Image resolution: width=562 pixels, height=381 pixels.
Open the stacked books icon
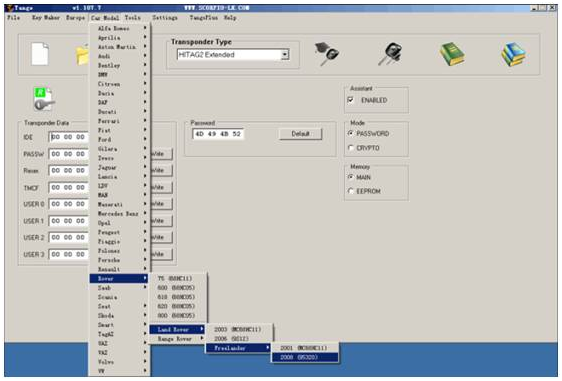[513, 54]
